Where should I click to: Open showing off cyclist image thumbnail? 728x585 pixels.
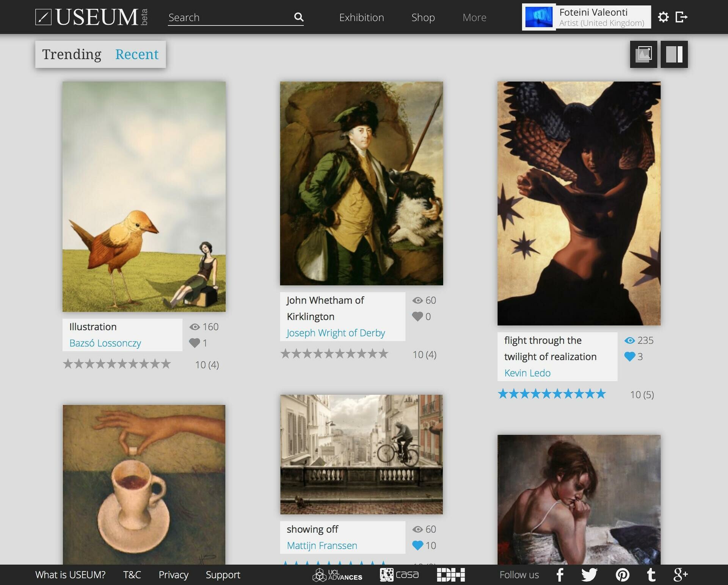[x=361, y=454]
